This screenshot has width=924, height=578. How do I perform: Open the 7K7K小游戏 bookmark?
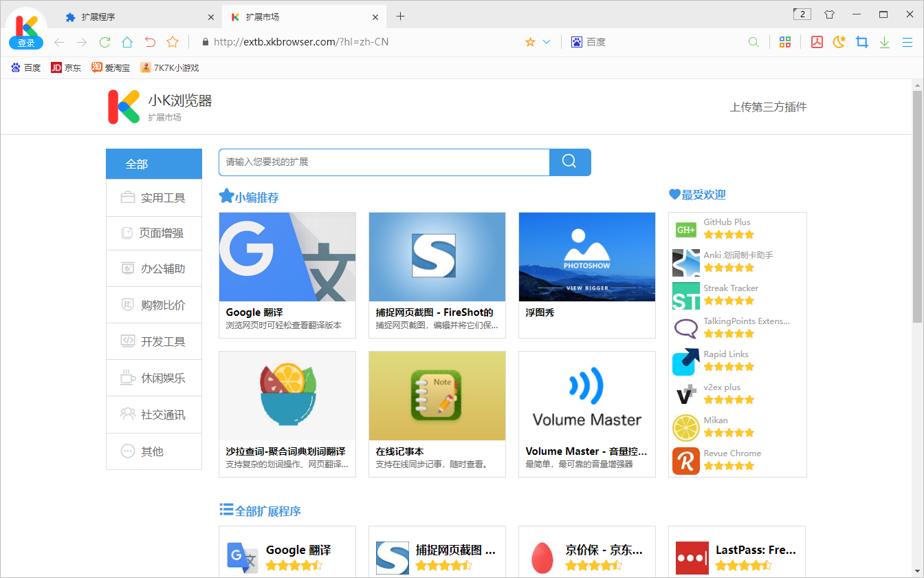169,67
